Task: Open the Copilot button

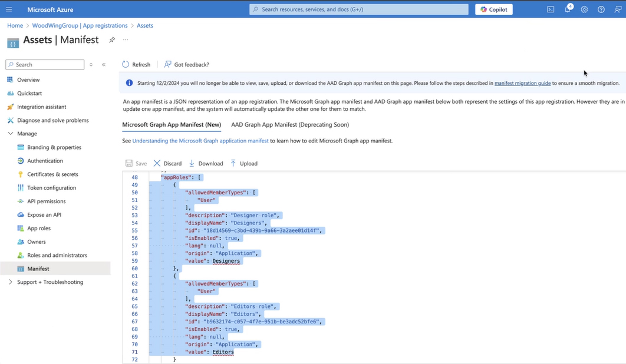Action: click(494, 9)
